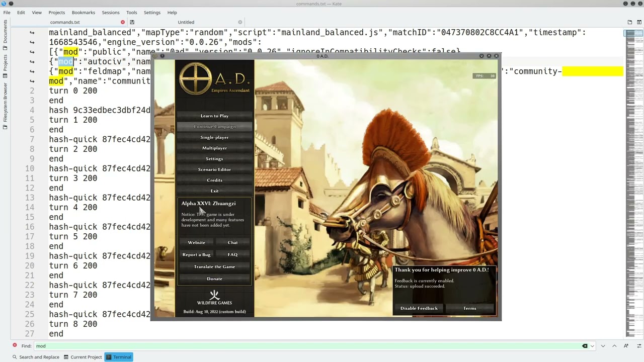The height and width of the screenshot is (362, 644).
Task: Close the Find bar with red X
Action: tap(15, 345)
